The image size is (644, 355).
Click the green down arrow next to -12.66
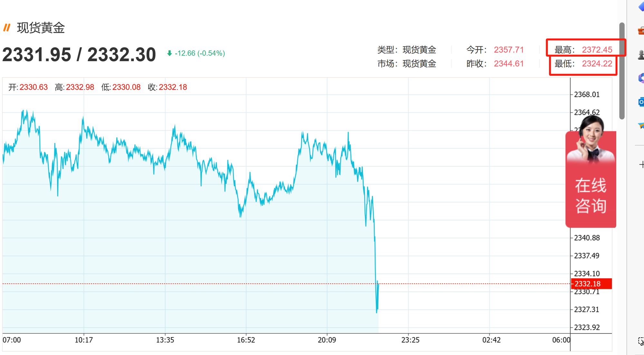pos(169,53)
